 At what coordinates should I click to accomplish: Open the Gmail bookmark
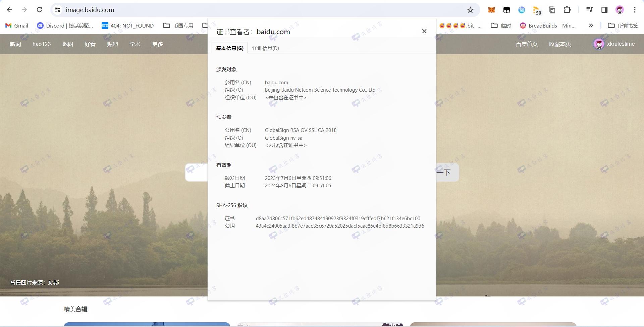coord(17,26)
